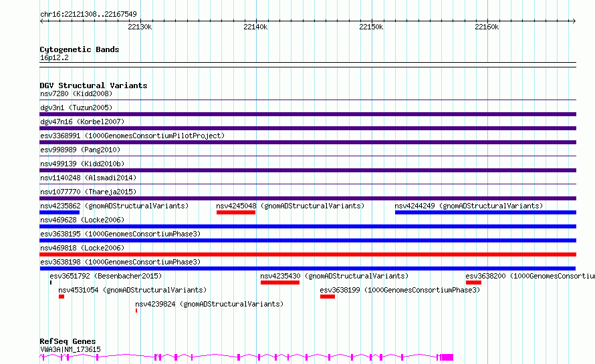
Task: Open the nsv469818 (Locke2006) label
Action: 82,248
